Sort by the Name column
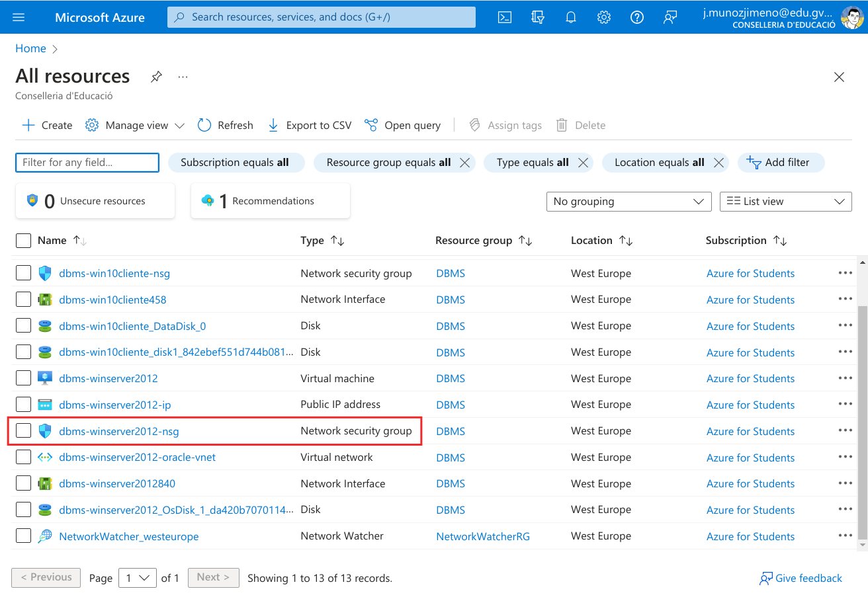 click(62, 241)
